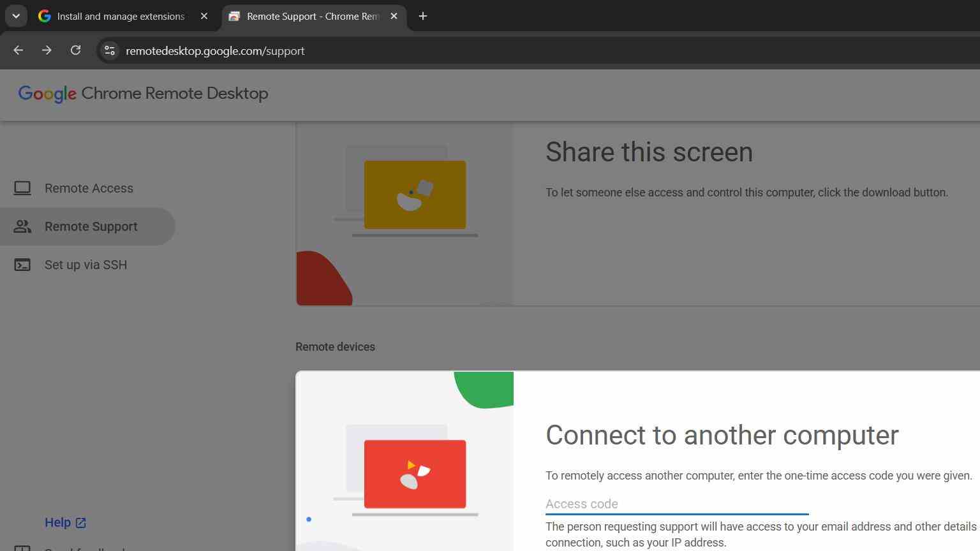The height and width of the screenshot is (551, 980).
Task: Select Remote Support in sidebar
Action: tap(87, 226)
